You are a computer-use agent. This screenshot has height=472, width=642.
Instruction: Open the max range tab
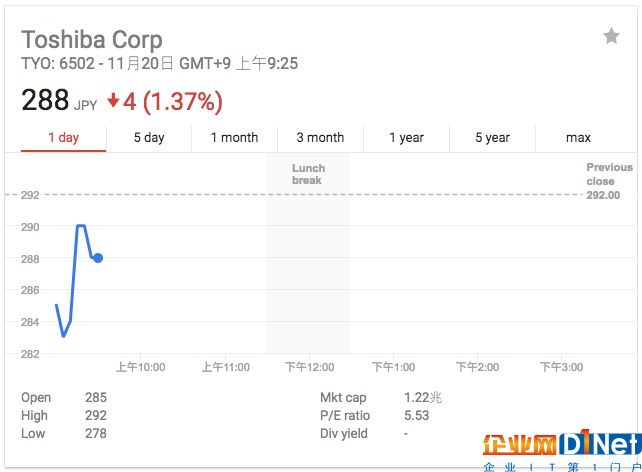click(x=578, y=138)
